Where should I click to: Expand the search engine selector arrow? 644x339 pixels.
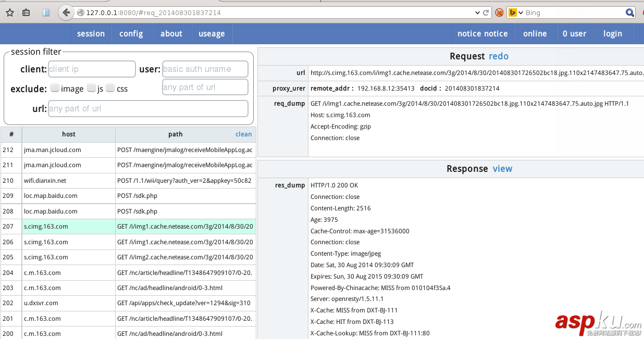tap(521, 12)
